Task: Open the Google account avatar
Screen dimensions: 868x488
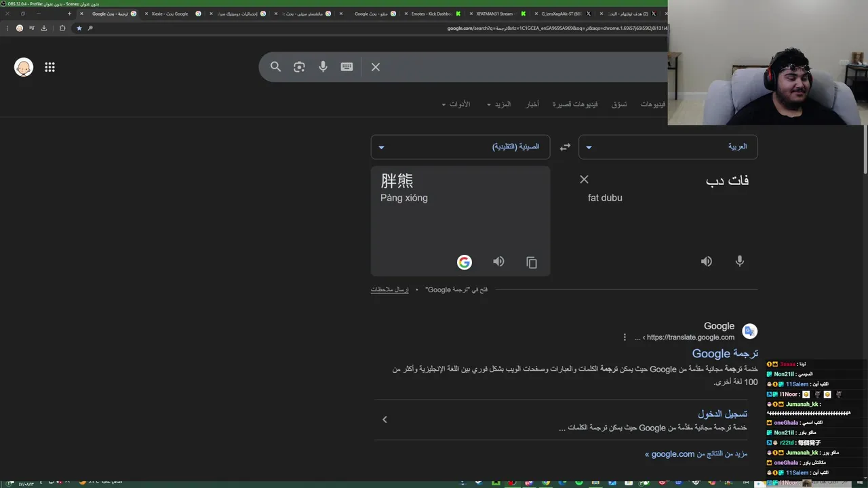Action: (24, 67)
